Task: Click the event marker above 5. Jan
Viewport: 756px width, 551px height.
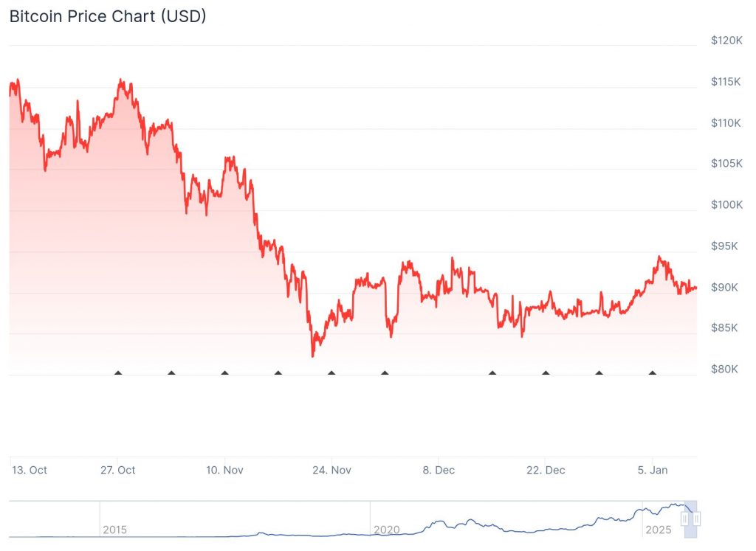Action: coord(652,373)
